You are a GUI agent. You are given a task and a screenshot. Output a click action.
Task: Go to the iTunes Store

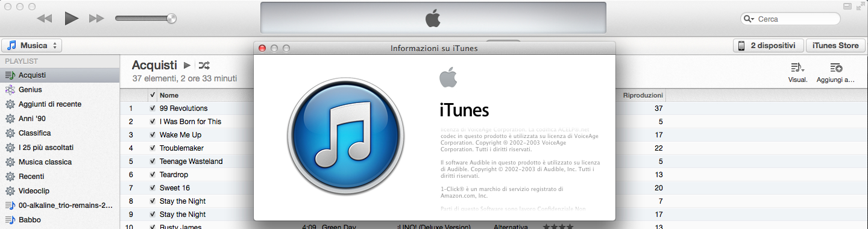[835, 46]
